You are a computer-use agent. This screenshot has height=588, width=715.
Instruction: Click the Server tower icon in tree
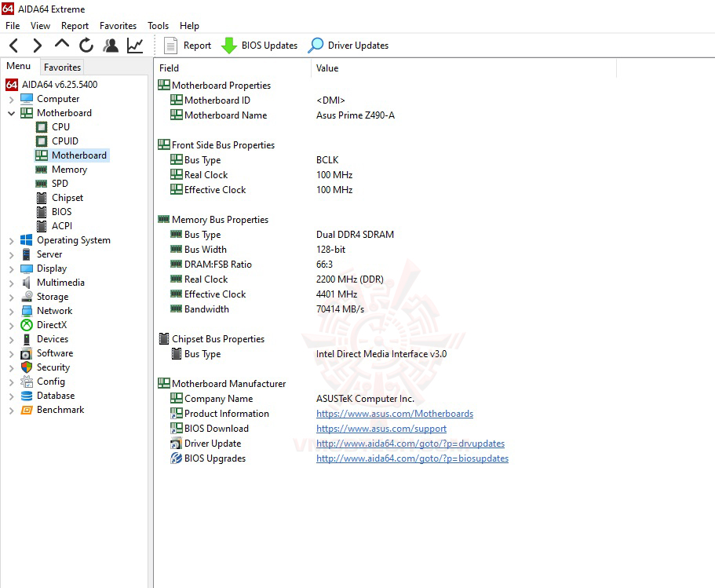pyautogui.click(x=27, y=254)
